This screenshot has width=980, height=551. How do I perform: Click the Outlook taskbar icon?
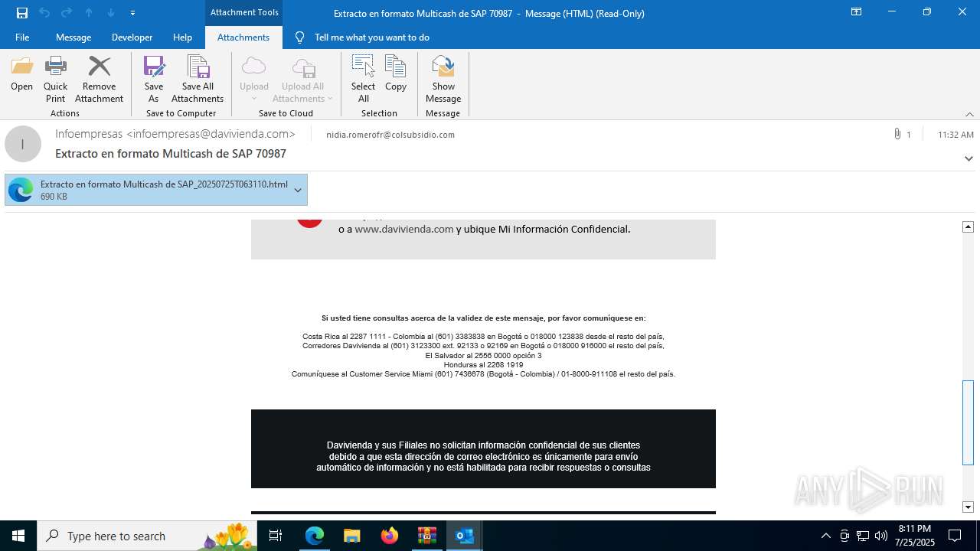(x=464, y=536)
